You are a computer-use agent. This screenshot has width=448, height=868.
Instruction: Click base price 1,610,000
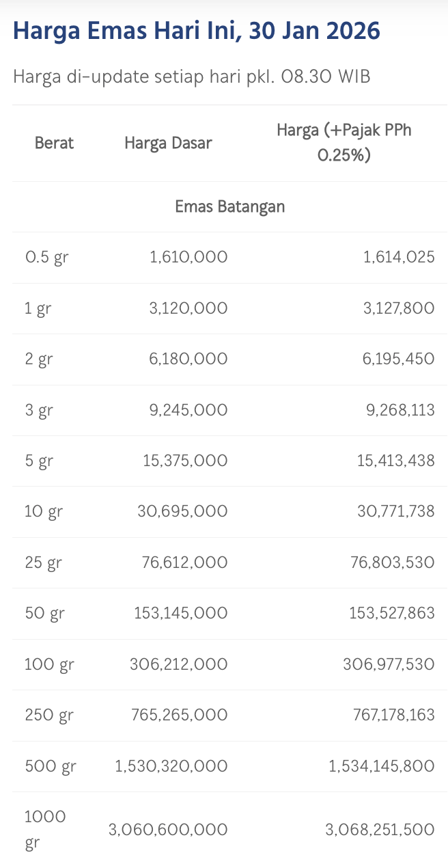click(188, 258)
